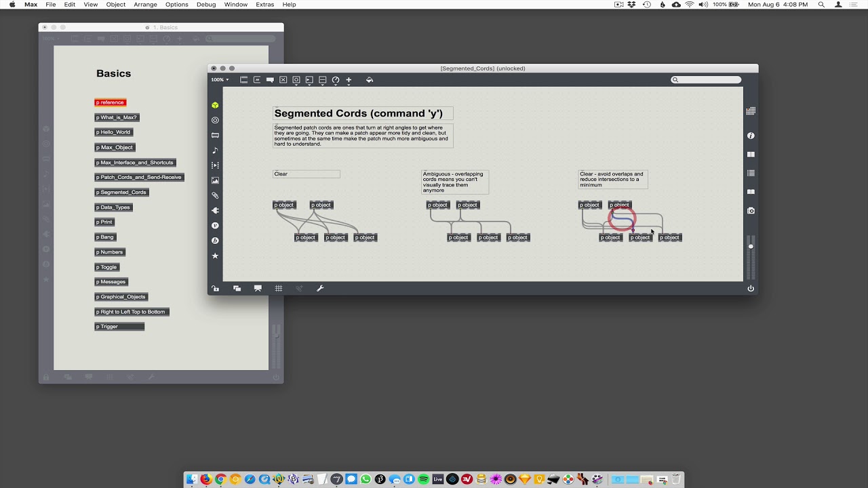
Task: Open Ableton Live from the Dock
Action: [438, 479]
